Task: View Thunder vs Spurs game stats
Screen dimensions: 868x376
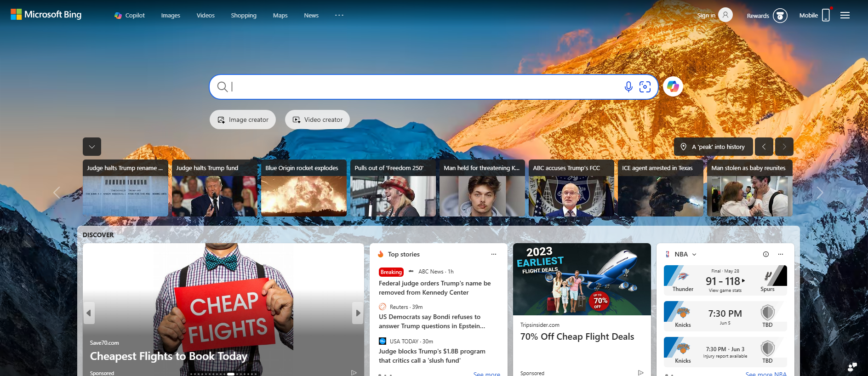Action: pyautogui.click(x=725, y=291)
